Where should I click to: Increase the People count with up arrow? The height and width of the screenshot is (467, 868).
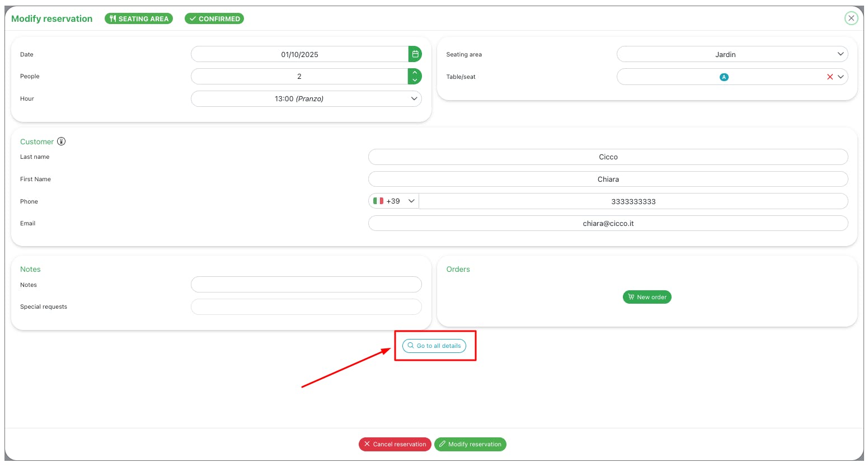415,73
